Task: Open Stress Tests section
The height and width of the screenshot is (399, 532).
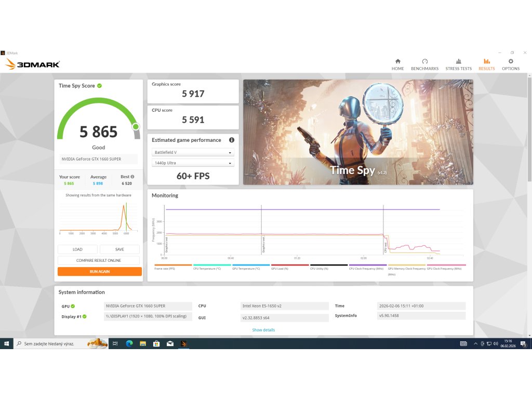Action: (x=458, y=64)
